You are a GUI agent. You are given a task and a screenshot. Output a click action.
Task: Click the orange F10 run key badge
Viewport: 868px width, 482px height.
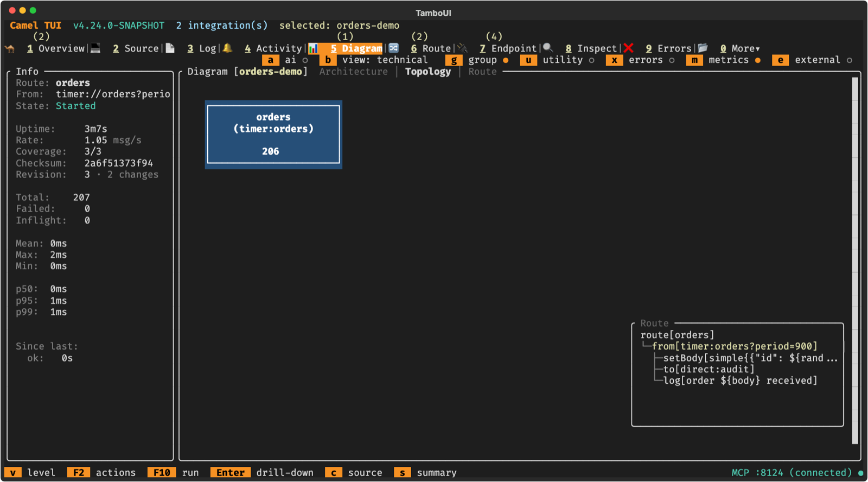click(x=162, y=473)
